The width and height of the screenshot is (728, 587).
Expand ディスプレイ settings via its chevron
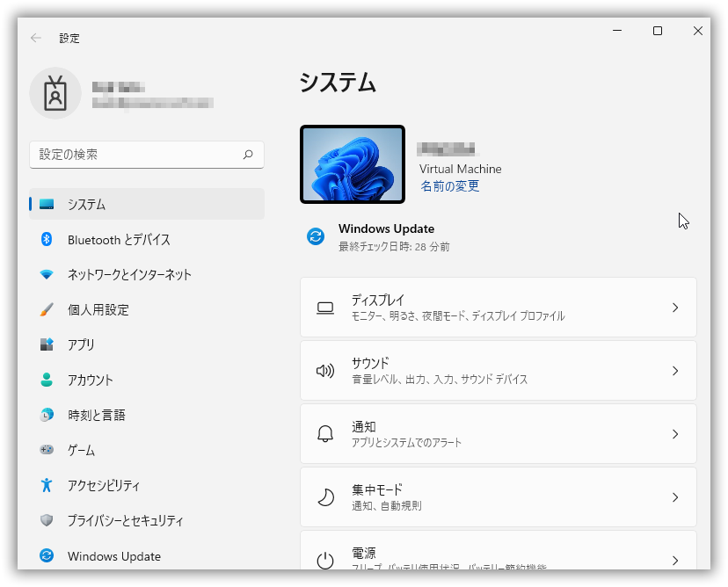[675, 308]
